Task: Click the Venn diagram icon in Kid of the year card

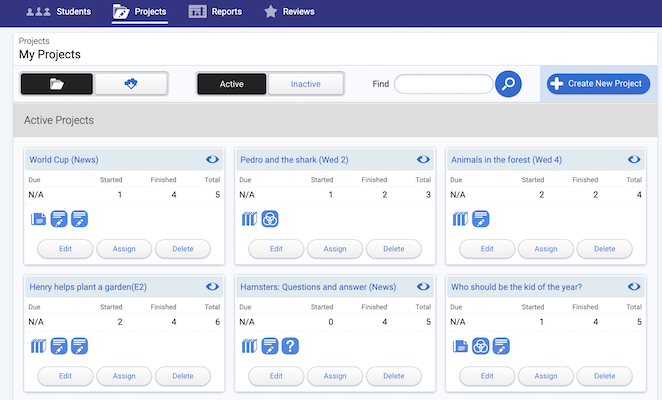Action: 480,346
